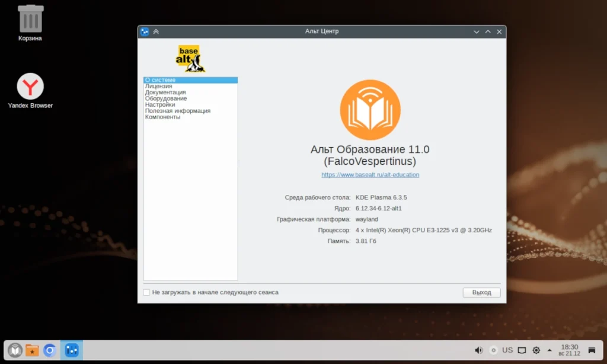View the 'Компоненты' section
Screen dimensions: 607x364
click(x=190, y=117)
